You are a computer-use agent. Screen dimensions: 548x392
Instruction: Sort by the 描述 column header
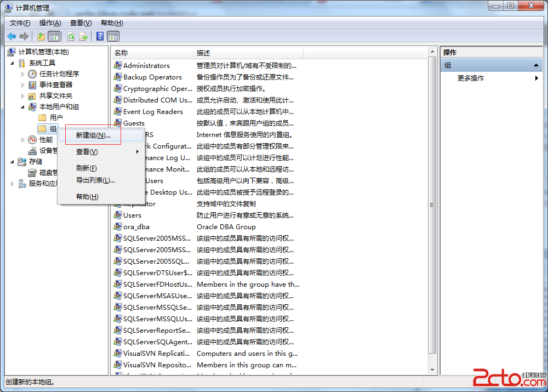click(x=248, y=53)
